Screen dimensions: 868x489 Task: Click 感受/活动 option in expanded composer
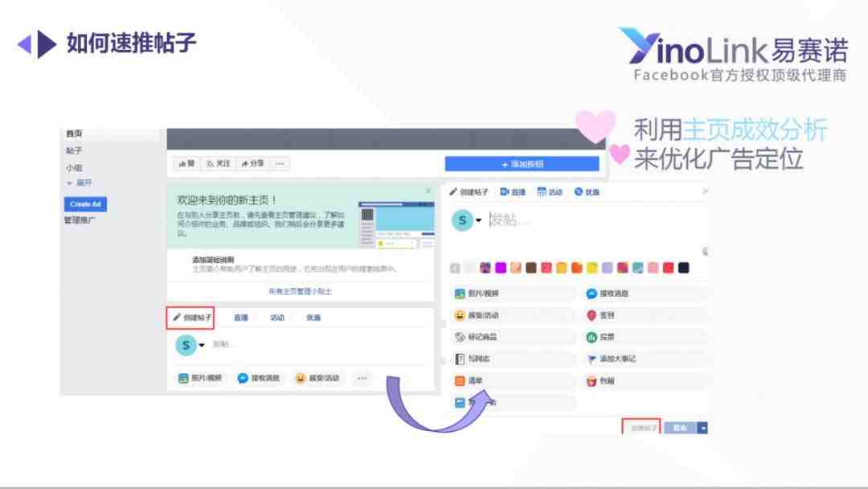tap(514, 315)
